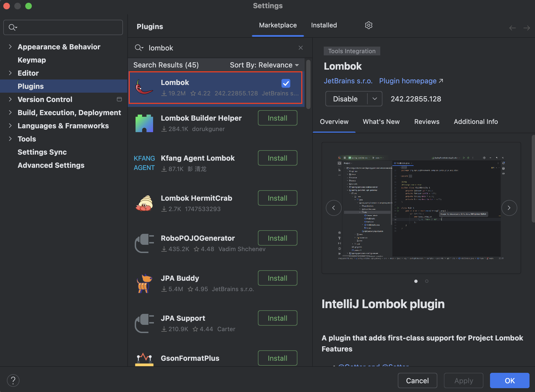Install the JPA Buddy plugin
This screenshot has height=392, width=535.
[x=277, y=278]
